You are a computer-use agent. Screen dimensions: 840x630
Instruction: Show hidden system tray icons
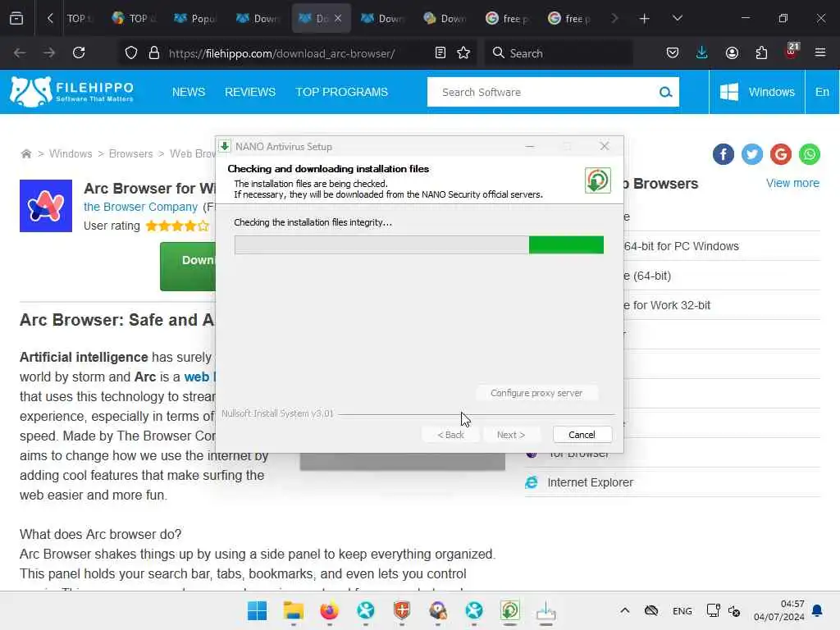(x=624, y=610)
